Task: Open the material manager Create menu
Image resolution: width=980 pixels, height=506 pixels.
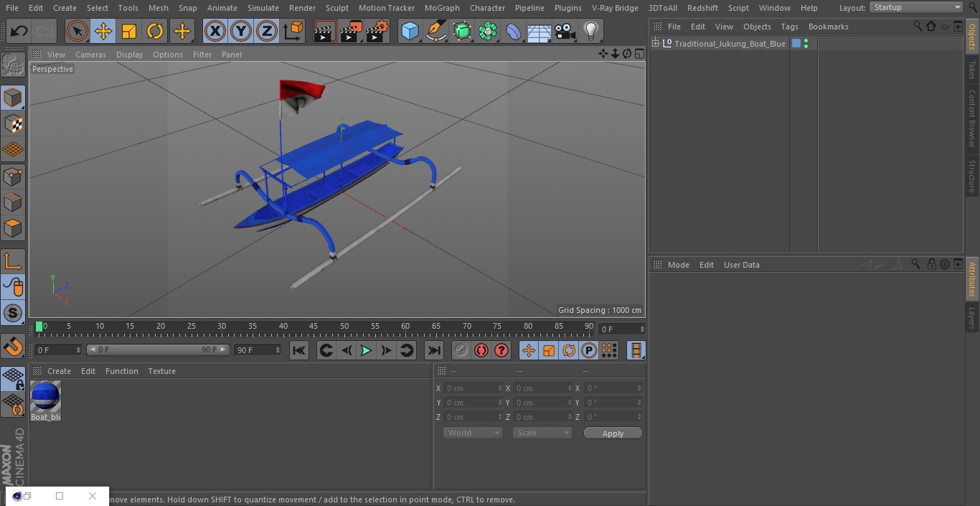Action: pos(59,371)
